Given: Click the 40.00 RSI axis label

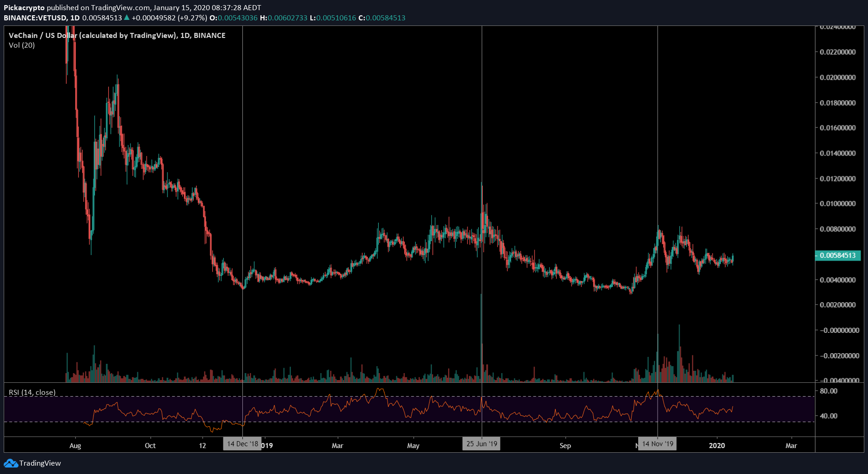Looking at the screenshot, I should click(x=829, y=416).
